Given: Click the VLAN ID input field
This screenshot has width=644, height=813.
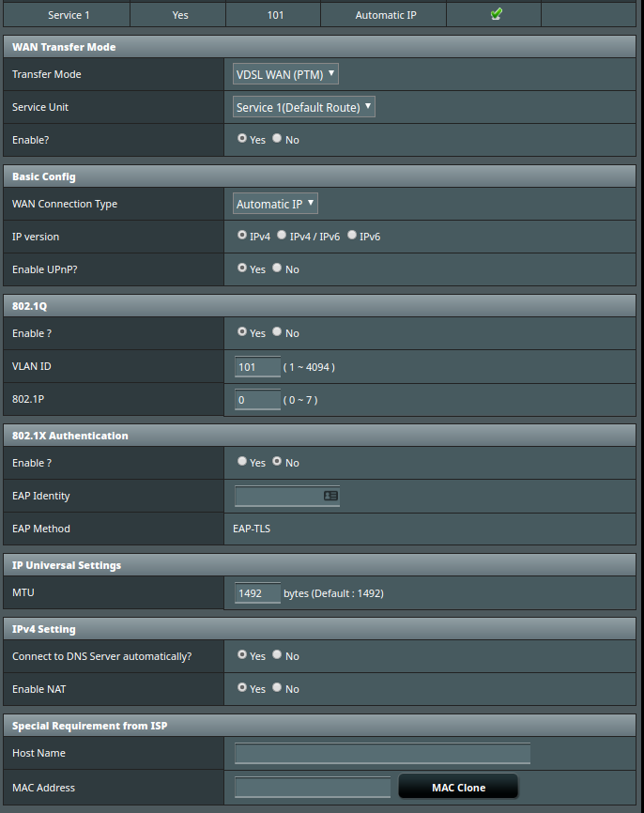Looking at the screenshot, I should coord(257,366).
